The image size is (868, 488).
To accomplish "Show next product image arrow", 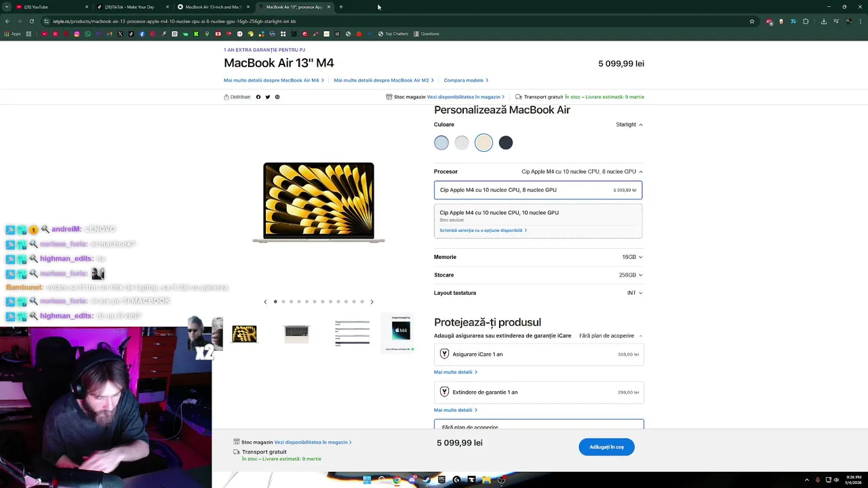I will click(372, 302).
